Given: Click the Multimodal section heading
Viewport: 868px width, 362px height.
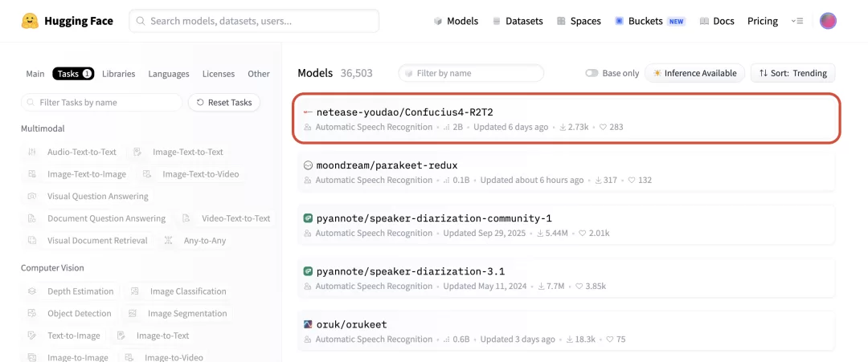Looking at the screenshot, I should pyautogui.click(x=43, y=128).
